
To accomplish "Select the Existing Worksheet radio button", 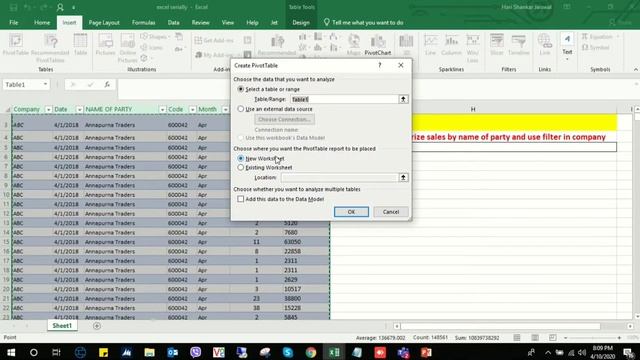I will (x=241, y=167).
